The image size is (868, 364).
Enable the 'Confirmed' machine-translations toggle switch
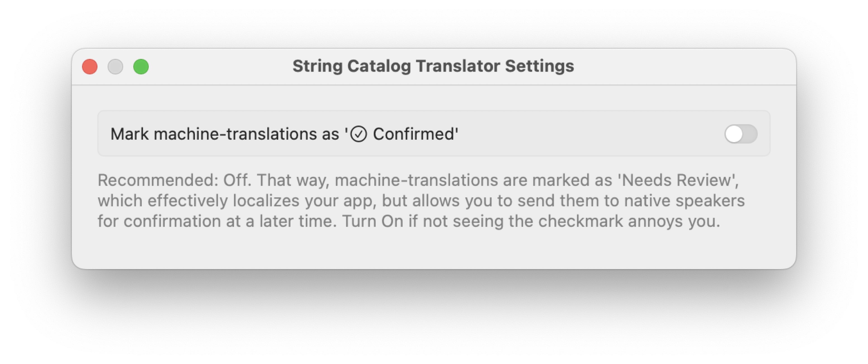point(741,134)
